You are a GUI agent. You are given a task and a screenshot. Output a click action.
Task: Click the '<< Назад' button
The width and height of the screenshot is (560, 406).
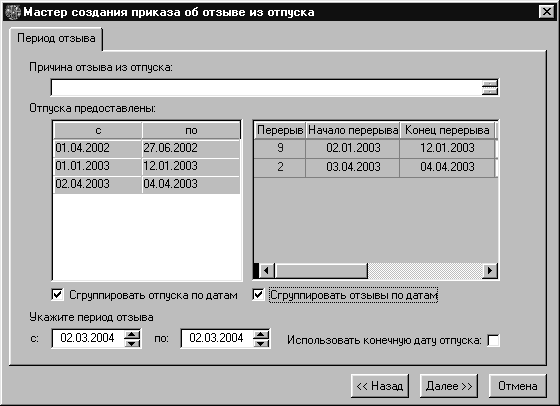380,386
